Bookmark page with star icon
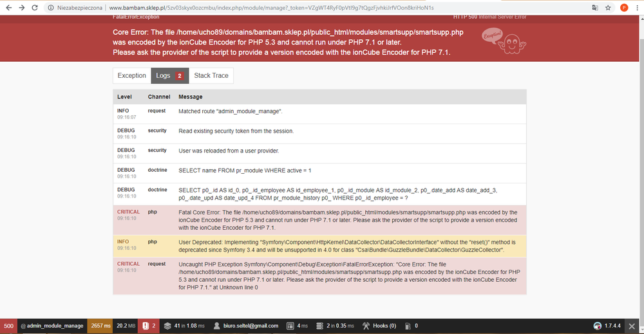The width and height of the screenshot is (644, 334). (x=608, y=8)
